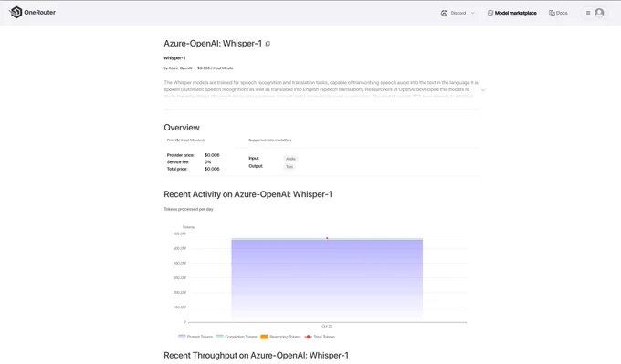The height and width of the screenshot is (364, 621).
Task: Click the $0.006 / Input Minute price label
Action: pyautogui.click(x=215, y=68)
